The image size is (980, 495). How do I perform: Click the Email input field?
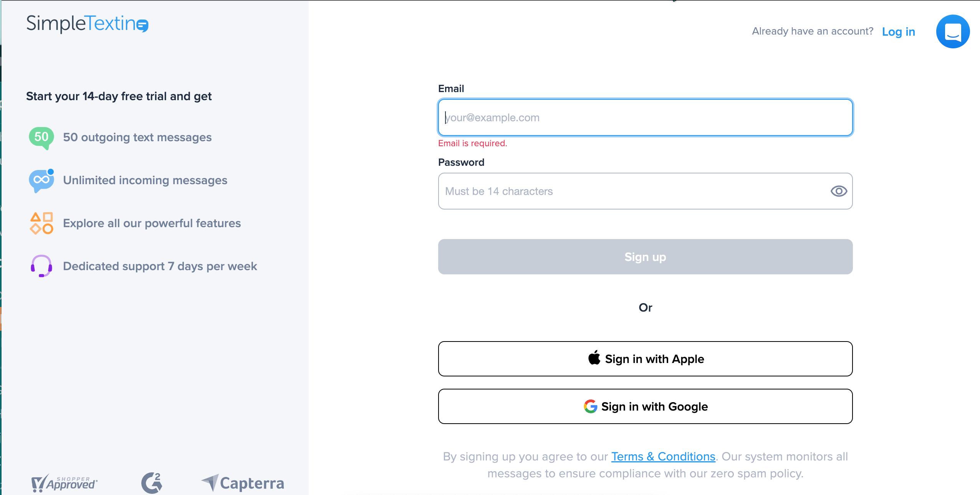[x=645, y=117]
